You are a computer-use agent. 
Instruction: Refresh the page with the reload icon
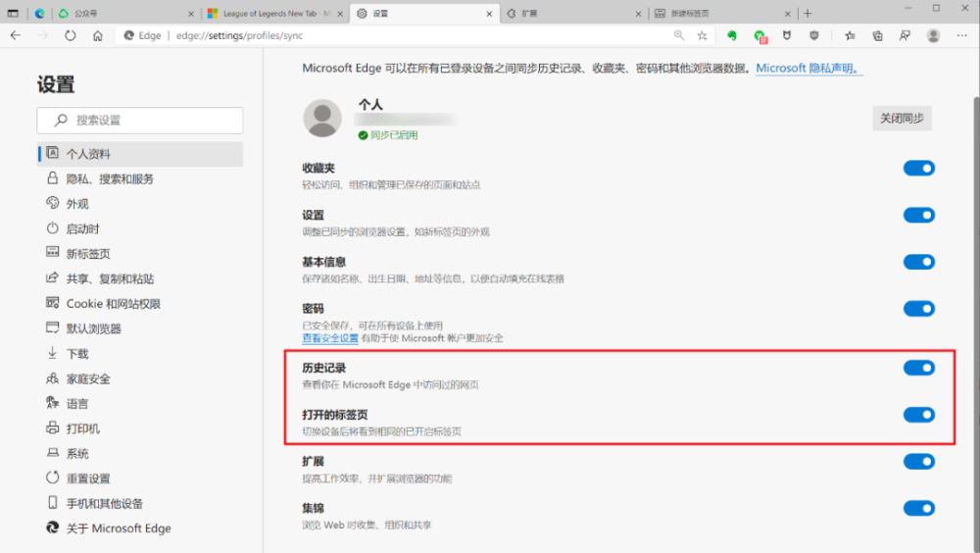click(x=70, y=35)
